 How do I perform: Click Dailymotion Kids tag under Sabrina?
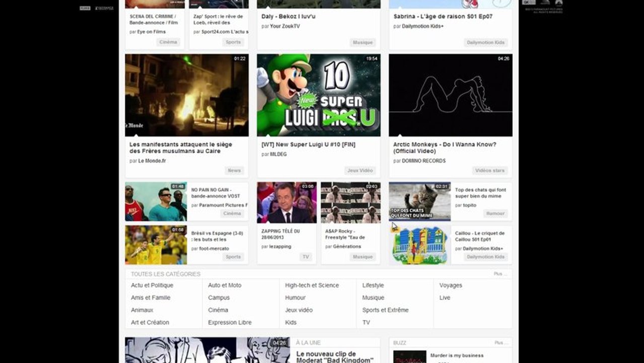coord(486,42)
